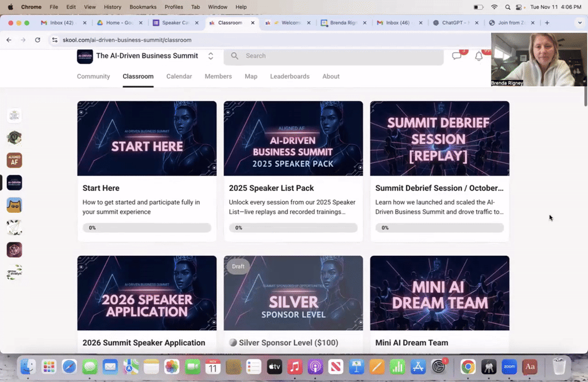The width and height of the screenshot is (588, 382).
Task: Open the AI-Driven community icon in the sidebar
Action: coord(14,182)
